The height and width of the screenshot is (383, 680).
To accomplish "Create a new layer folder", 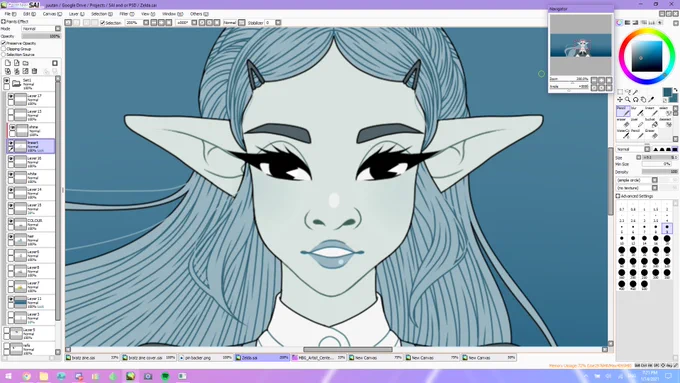I will [x=26, y=63].
